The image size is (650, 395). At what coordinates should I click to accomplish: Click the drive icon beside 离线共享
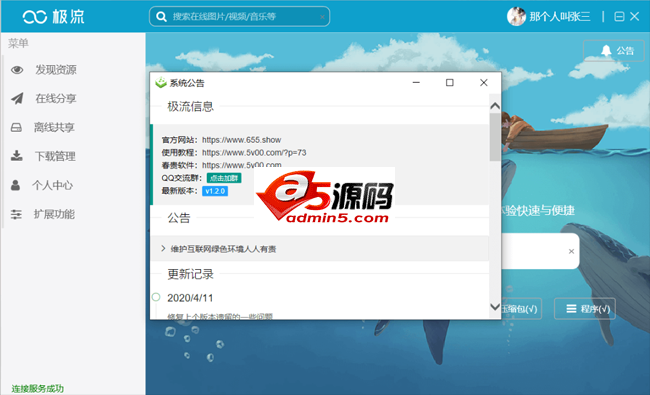[x=16, y=127]
